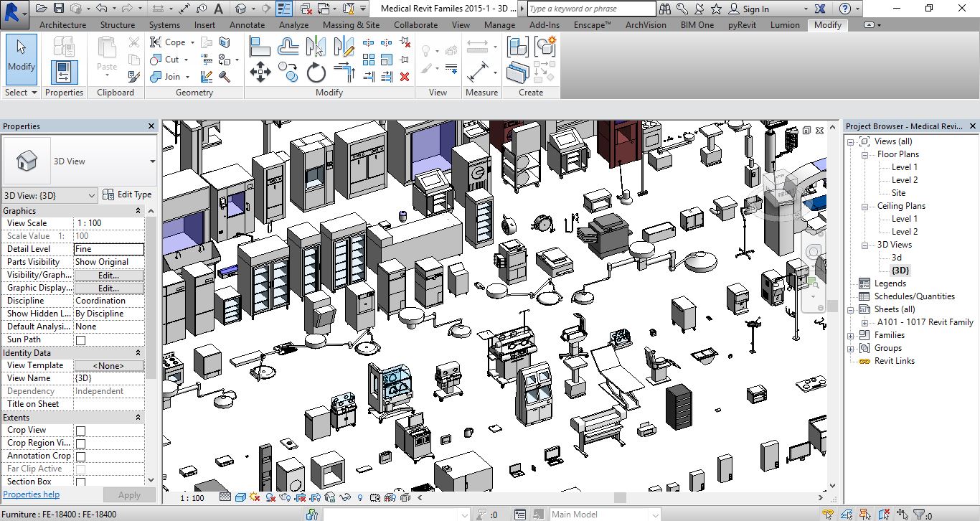Viewport: 980px width, 521px height.
Task: Click the Match Type Properties paintbrush
Action: coord(134,77)
